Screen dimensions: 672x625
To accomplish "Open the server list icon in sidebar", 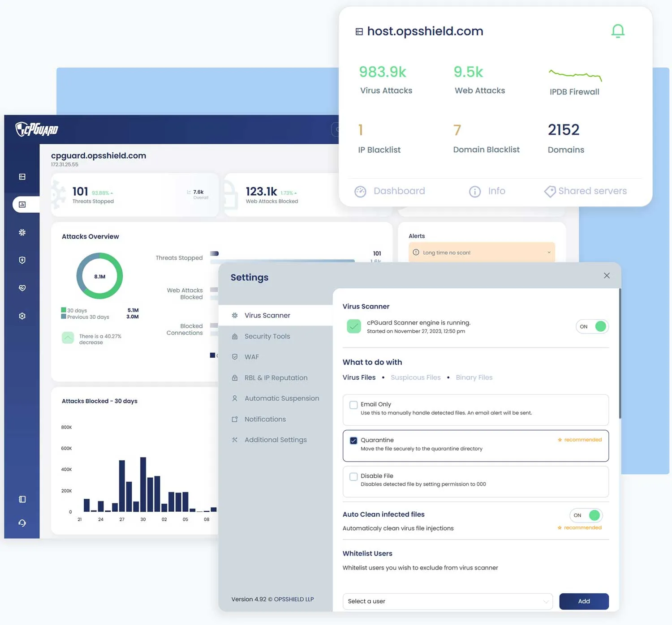I will (x=22, y=177).
